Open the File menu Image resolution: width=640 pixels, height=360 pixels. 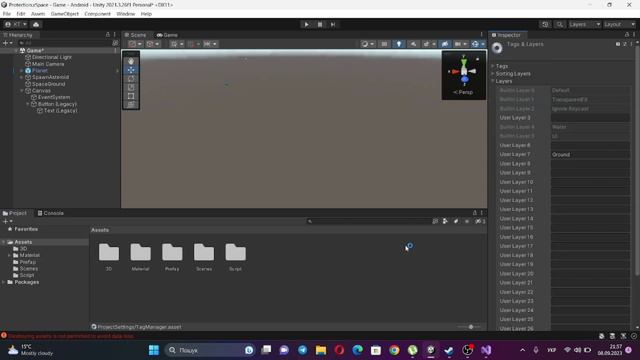click(7, 14)
